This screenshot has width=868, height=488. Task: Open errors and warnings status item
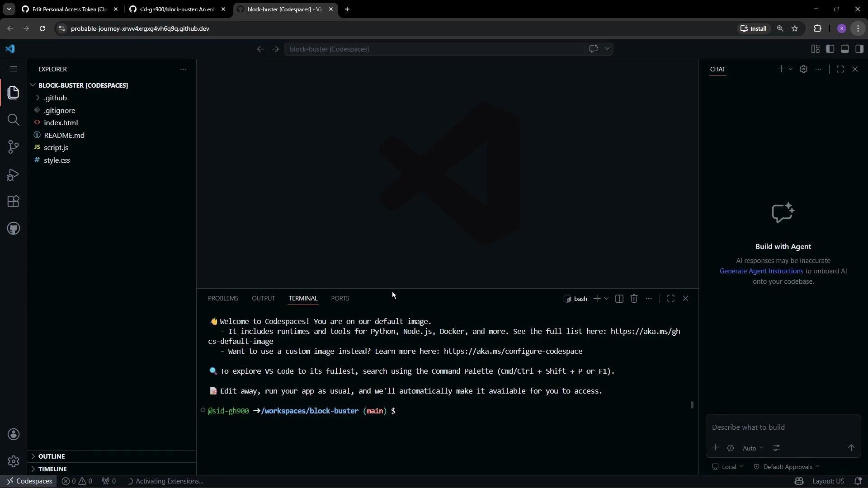pos(77,481)
